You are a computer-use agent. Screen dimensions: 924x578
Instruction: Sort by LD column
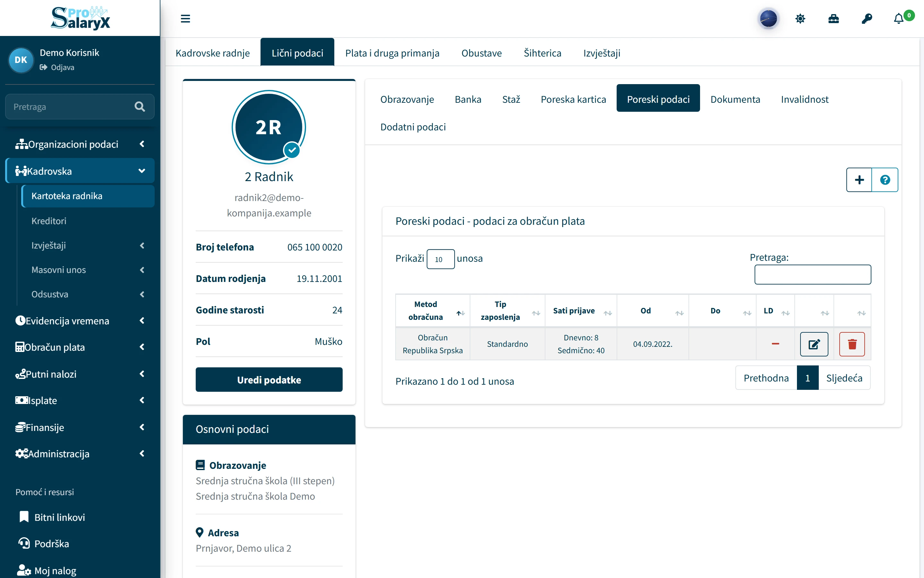(775, 311)
